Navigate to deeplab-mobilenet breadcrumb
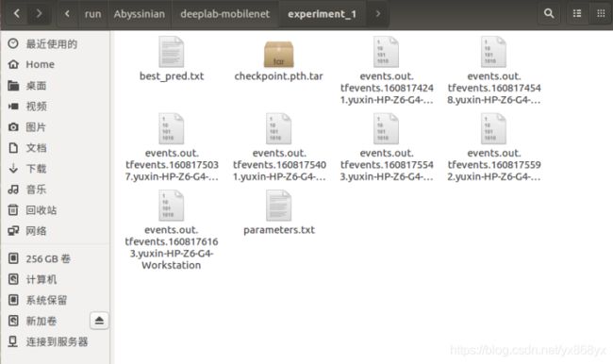 click(224, 14)
